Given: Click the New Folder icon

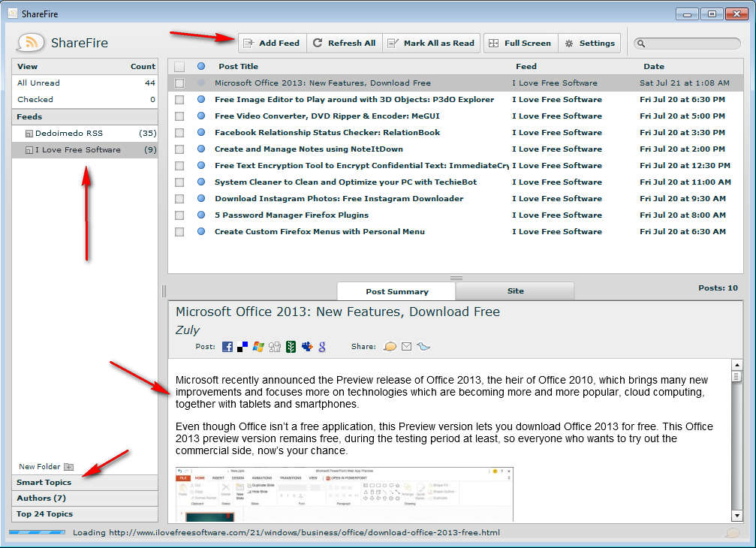Looking at the screenshot, I should tap(69, 466).
